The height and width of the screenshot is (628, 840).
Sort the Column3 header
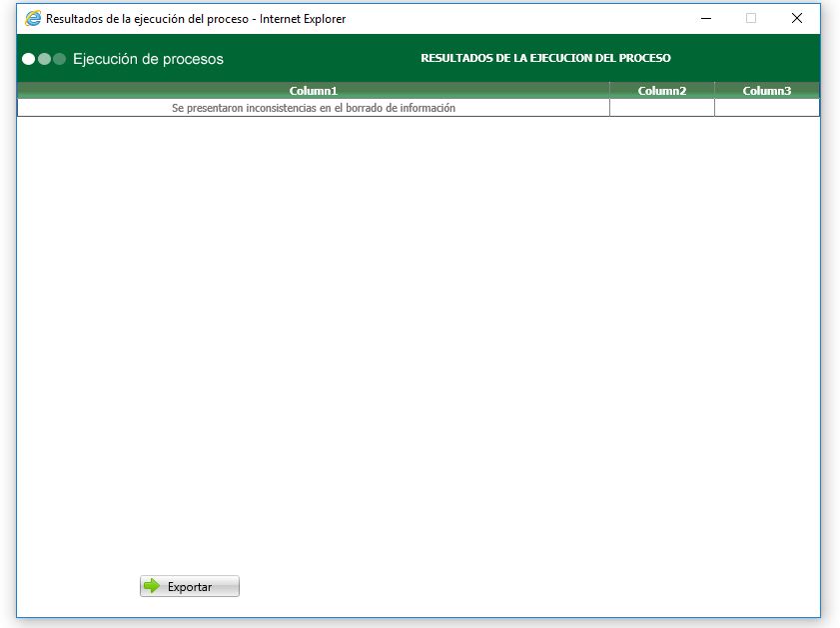pyautogui.click(x=766, y=90)
